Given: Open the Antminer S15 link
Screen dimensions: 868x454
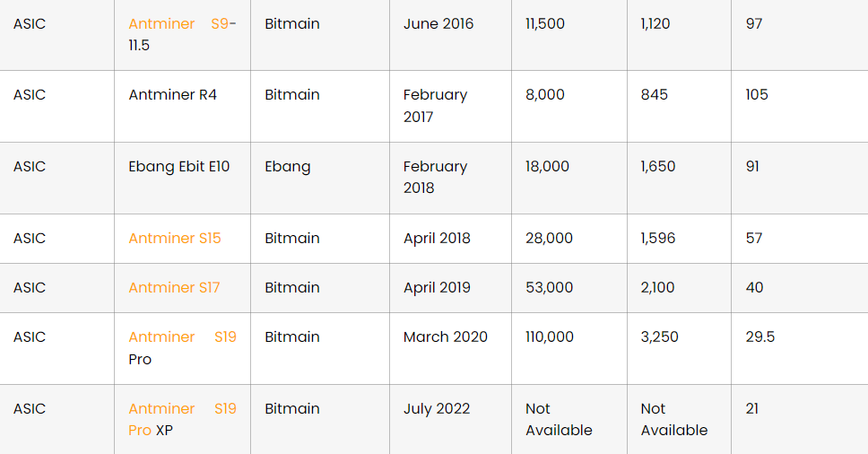Looking at the screenshot, I should (x=174, y=239).
